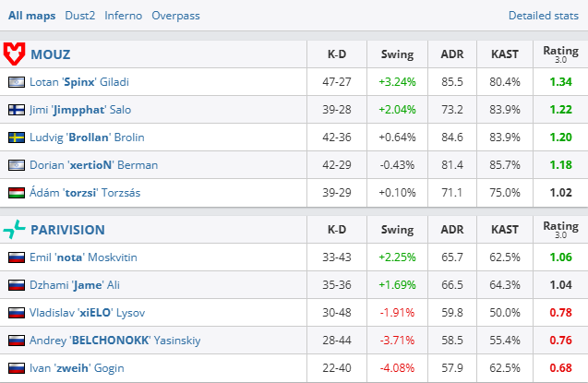
Task: Click the Swedish flag beside Brollan
Action: pos(17,138)
